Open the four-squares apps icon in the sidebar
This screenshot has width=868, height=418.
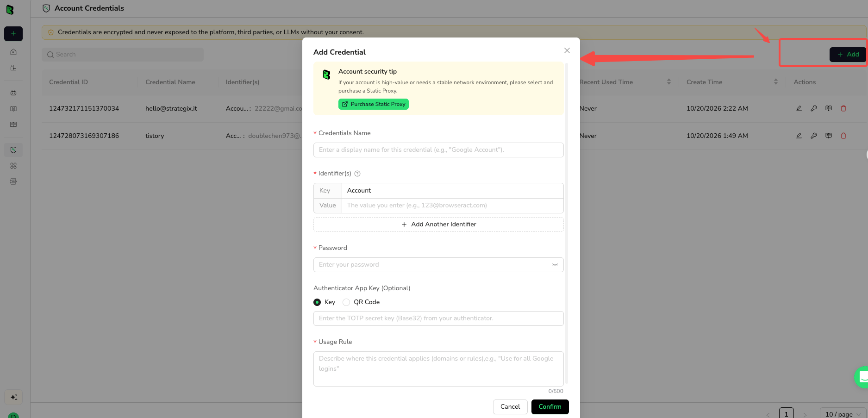click(x=13, y=166)
